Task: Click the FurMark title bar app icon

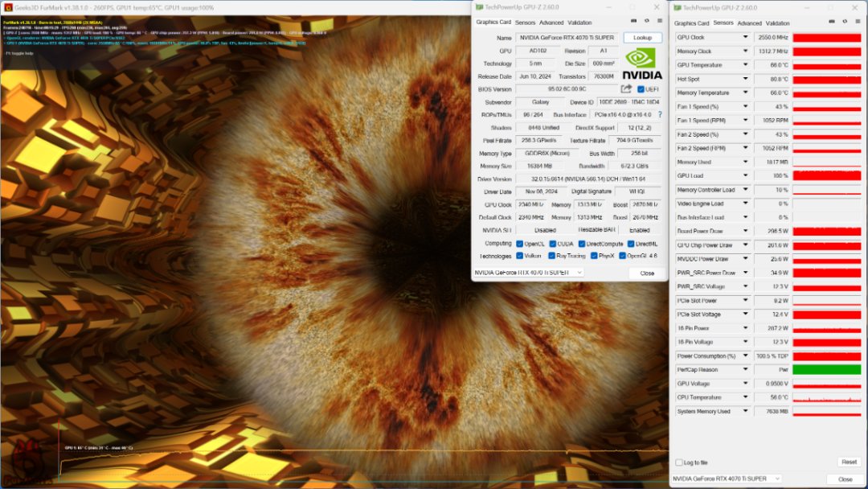Action: tap(8, 8)
